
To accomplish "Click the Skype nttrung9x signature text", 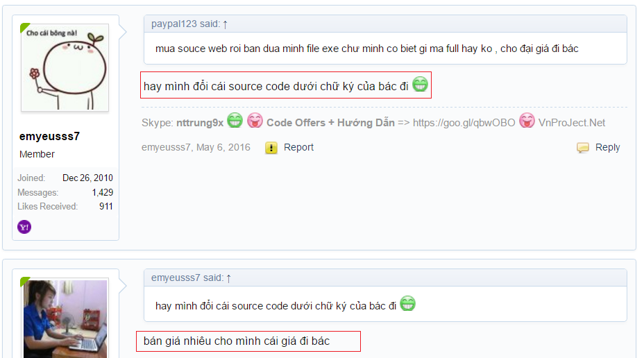I will (x=183, y=123).
